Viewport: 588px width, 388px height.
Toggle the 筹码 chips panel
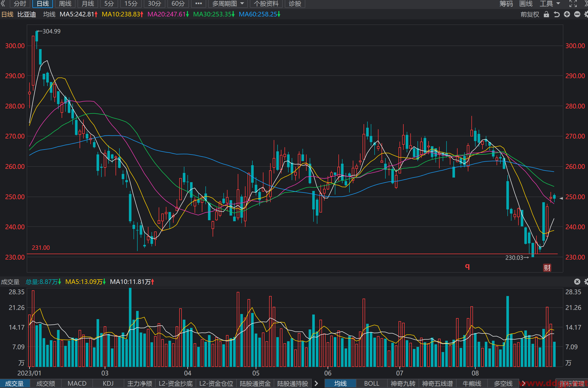[506, 4]
